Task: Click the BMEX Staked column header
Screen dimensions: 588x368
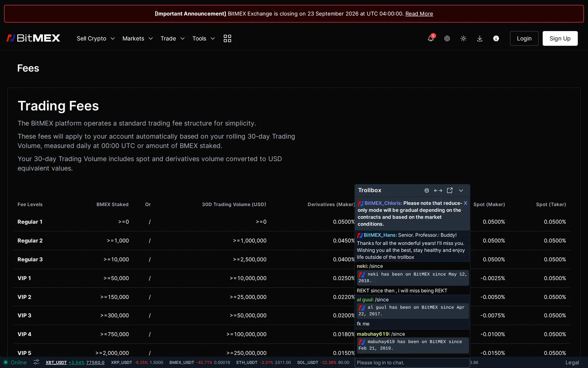Action: pos(113,204)
